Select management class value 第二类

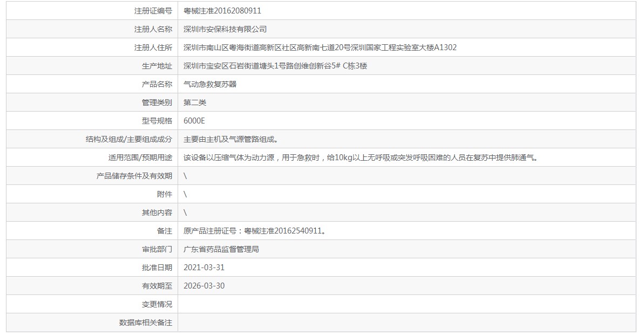point(195,102)
